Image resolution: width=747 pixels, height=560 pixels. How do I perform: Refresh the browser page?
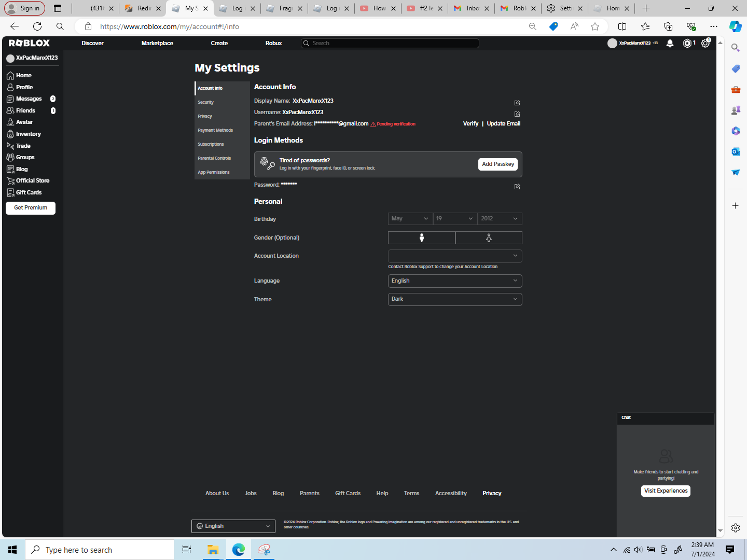(x=37, y=26)
